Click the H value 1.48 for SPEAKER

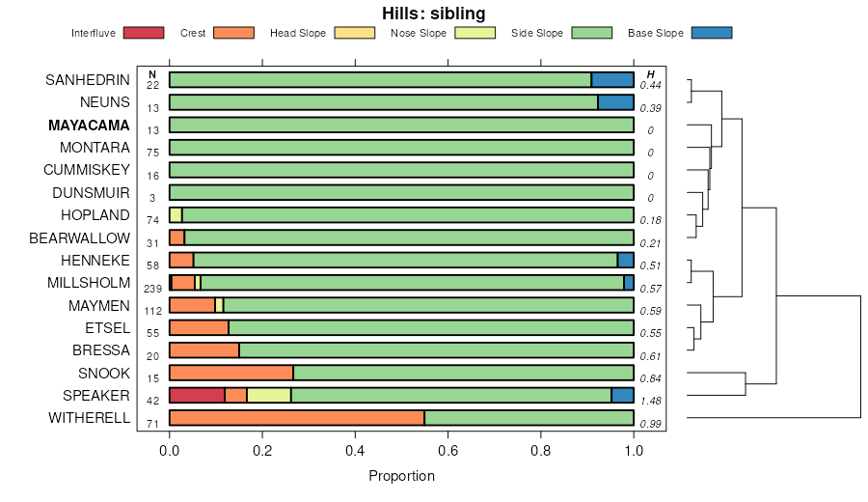[x=650, y=400]
